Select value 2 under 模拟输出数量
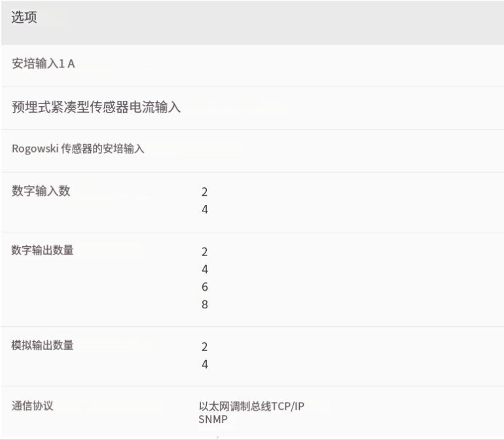Image resolution: width=504 pixels, height=440 pixels. point(205,347)
